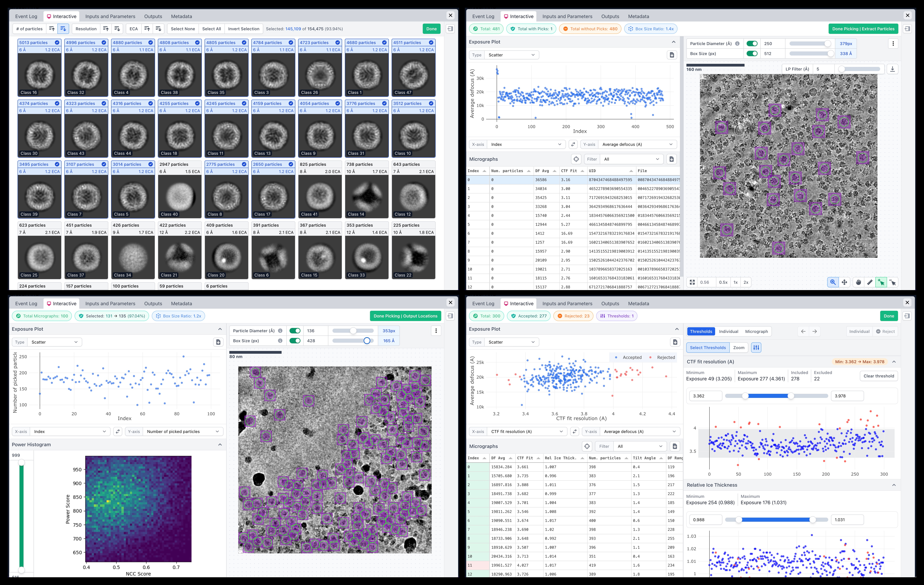The image size is (924, 585).
Task: Sort classes ascending by Resolution
Action: (x=106, y=29)
